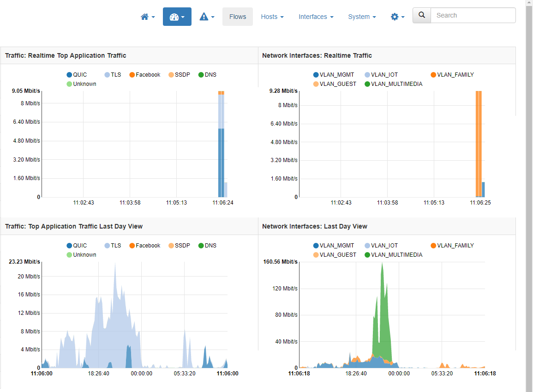The height and width of the screenshot is (392, 533).
Task: Click the home icon in the navbar
Action: tap(145, 16)
